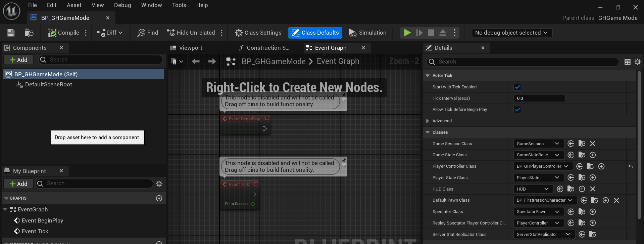Open the Debug menu

click(x=122, y=5)
